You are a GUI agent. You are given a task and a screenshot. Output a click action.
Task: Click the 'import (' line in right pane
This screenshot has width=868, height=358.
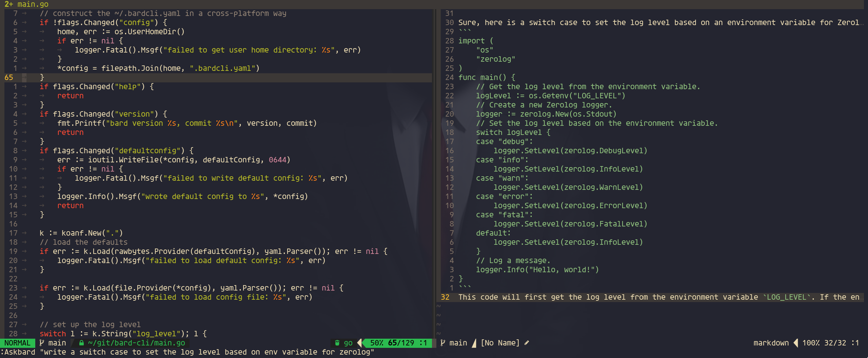point(476,41)
